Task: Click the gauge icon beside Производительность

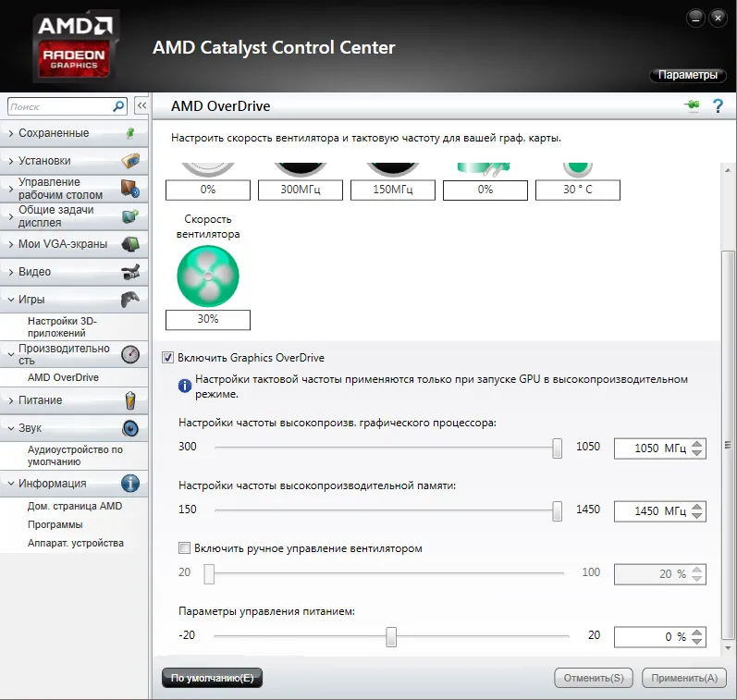Action: tap(130, 354)
